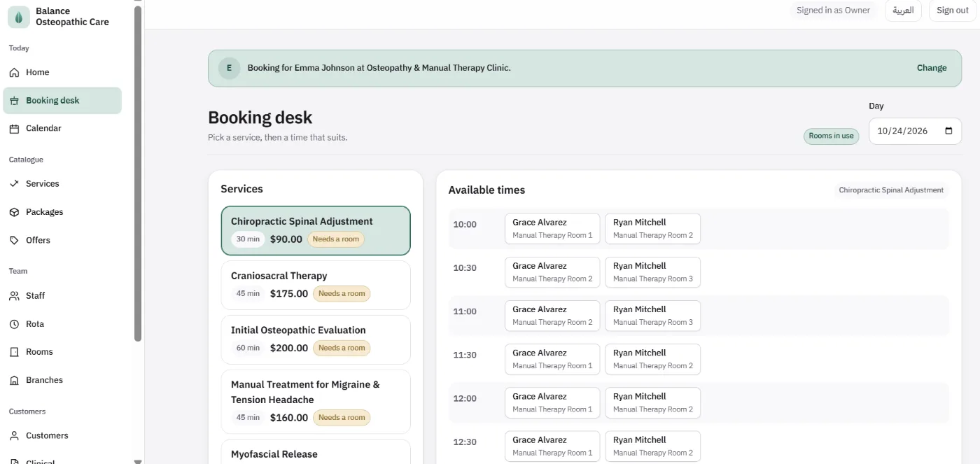Book Grace Alvarez at 10:00
This screenshot has height=464, width=980.
tap(552, 229)
